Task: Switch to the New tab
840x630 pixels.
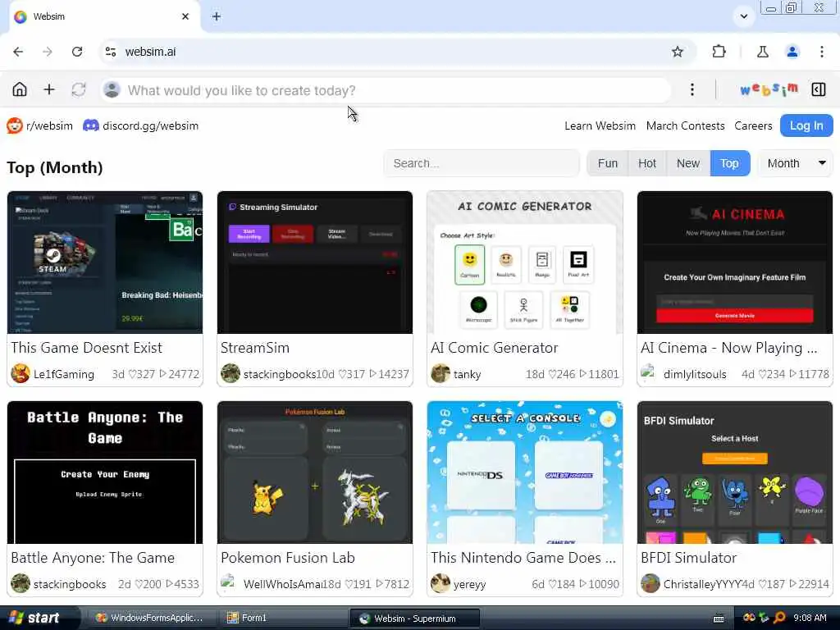Action: [688, 163]
